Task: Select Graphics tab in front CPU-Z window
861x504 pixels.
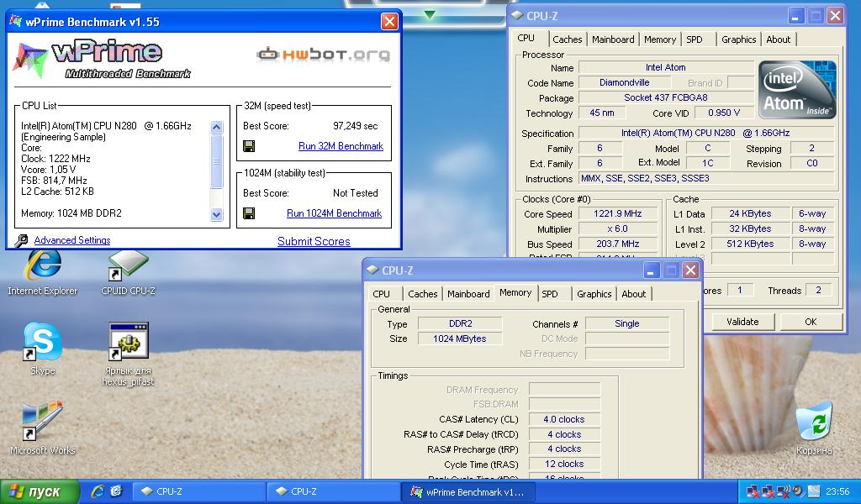Action: click(594, 294)
